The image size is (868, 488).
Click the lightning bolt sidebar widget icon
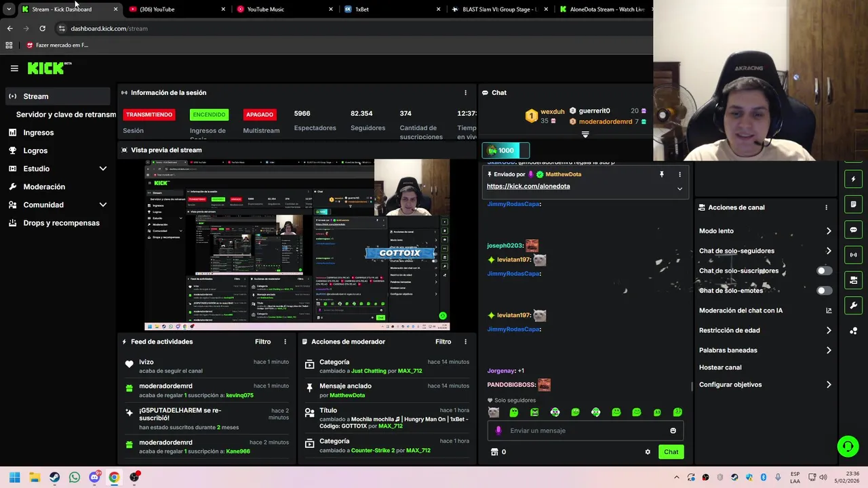tap(853, 180)
